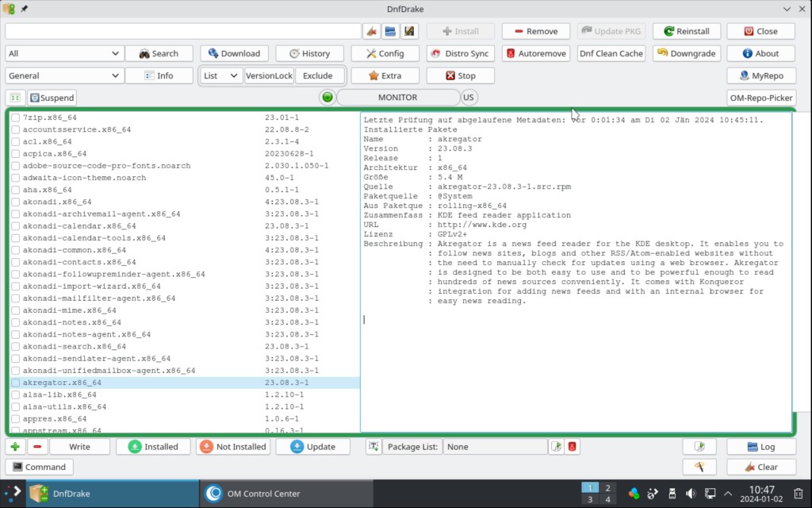Click the Info button
Screen dimensions: 812x508
tap(159, 75)
